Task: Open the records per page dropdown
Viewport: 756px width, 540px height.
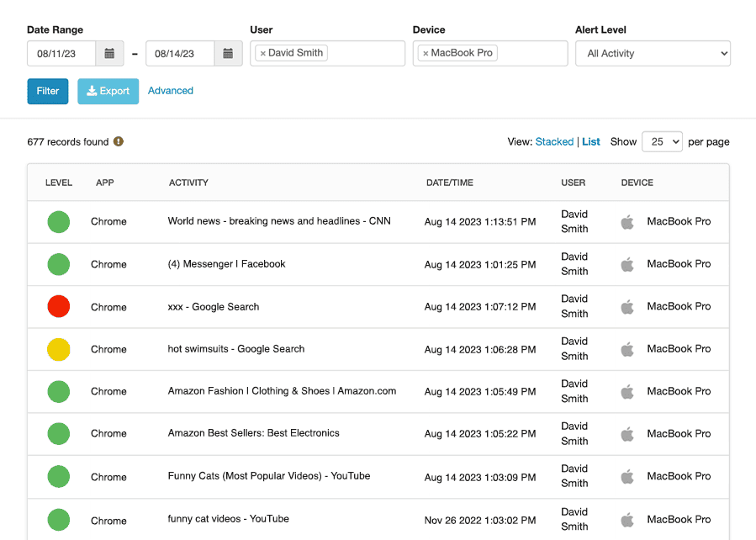Action: coord(662,141)
